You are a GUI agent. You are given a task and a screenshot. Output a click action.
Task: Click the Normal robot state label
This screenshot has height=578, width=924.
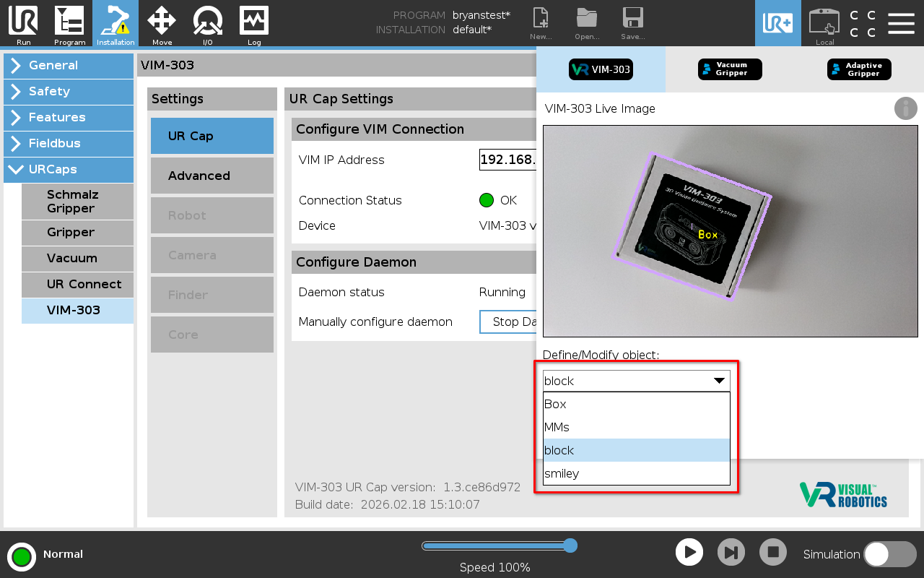(63, 554)
